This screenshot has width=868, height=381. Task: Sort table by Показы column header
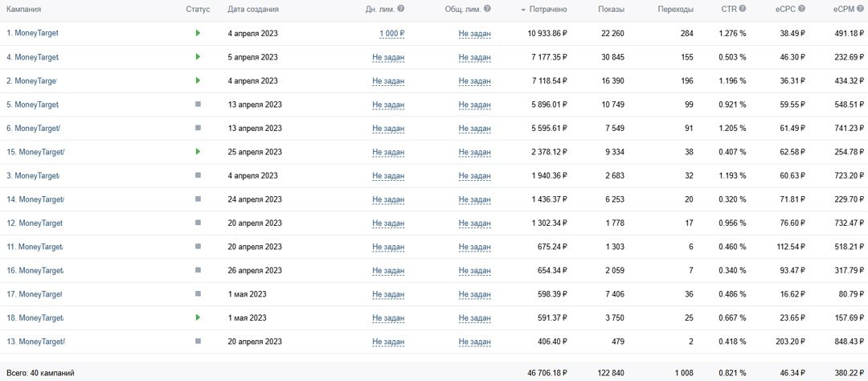pos(611,10)
